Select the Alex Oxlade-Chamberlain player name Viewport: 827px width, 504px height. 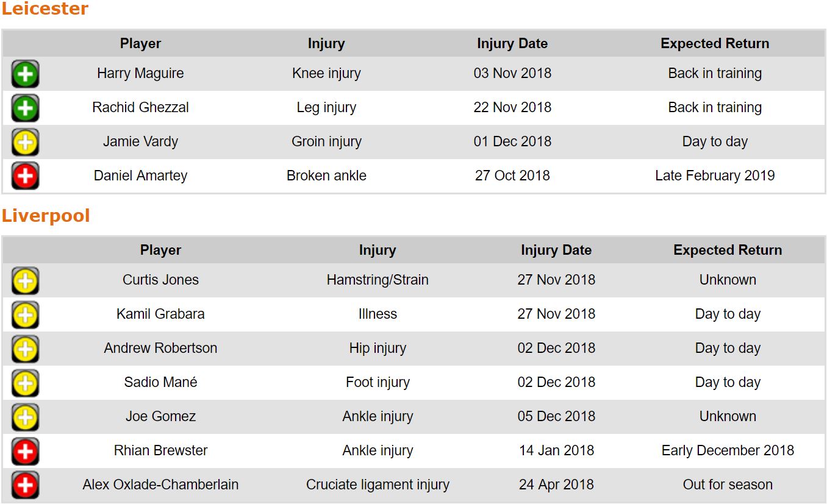160,485
